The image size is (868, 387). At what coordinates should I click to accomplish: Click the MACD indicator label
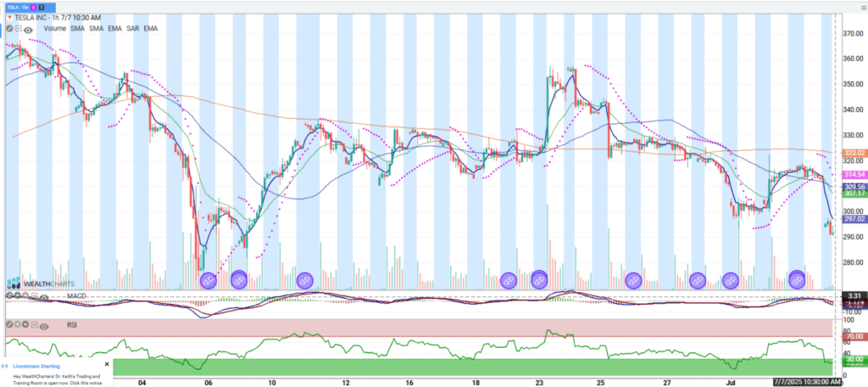76,296
